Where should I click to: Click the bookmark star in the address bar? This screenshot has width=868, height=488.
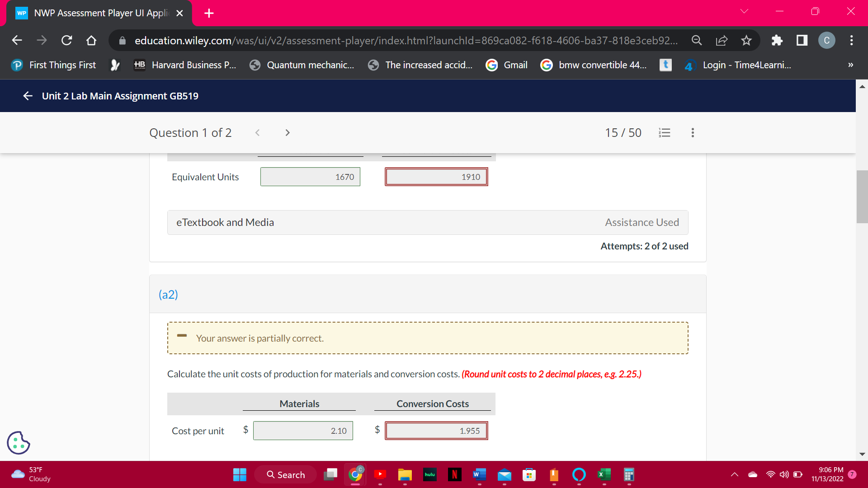(746, 40)
